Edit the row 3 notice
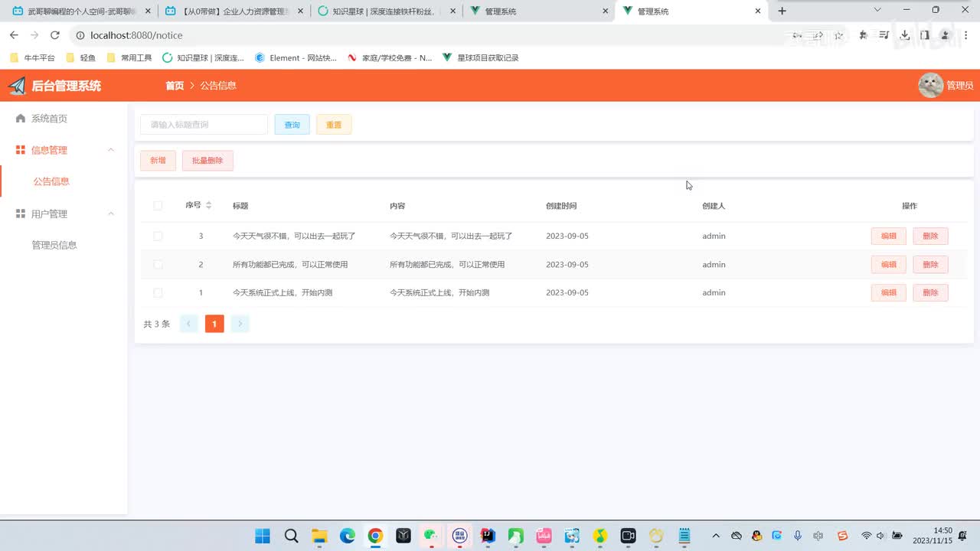This screenshot has width=980, height=551. 889,236
